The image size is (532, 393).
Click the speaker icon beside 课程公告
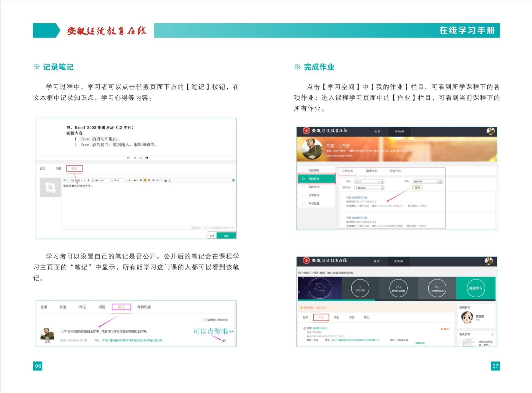(x=302, y=308)
